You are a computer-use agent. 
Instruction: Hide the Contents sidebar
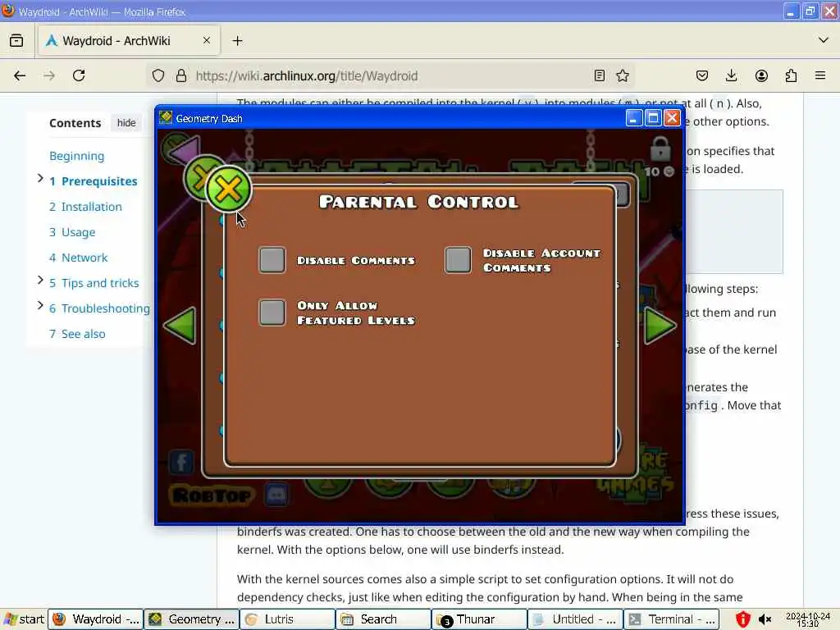(x=126, y=123)
